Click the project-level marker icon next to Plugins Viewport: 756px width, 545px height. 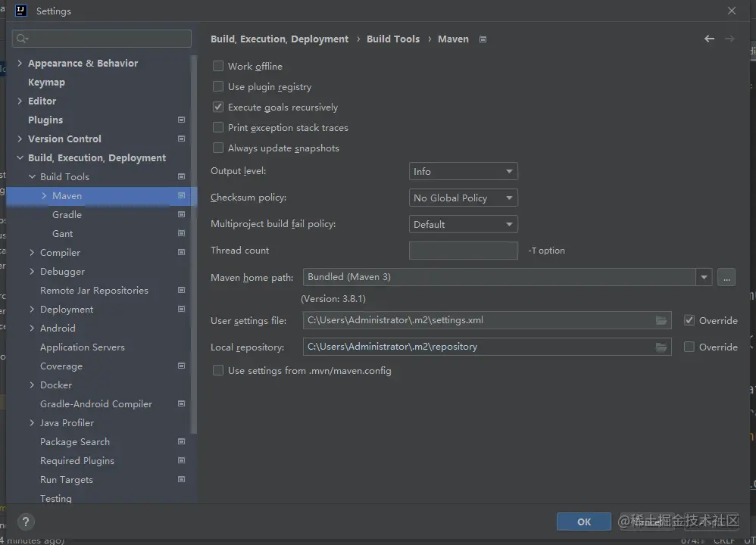point(181,120)
